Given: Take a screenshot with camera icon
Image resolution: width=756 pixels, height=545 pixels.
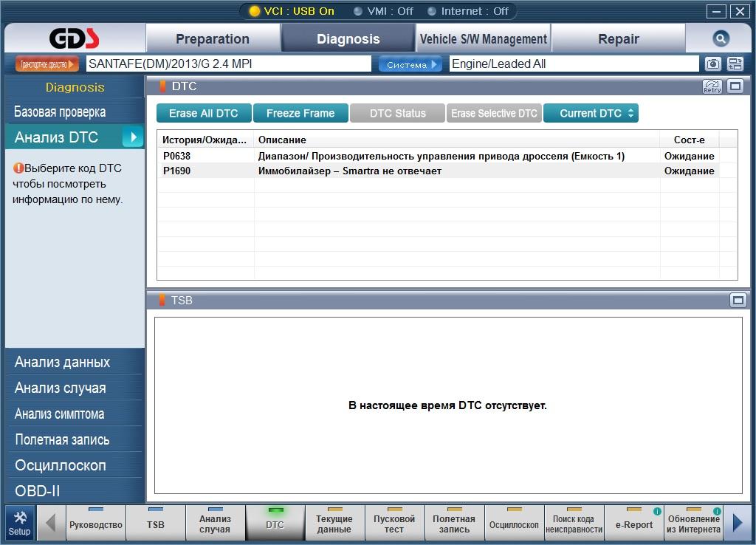Looking at the screenshot, I should [x=713, y=64].
